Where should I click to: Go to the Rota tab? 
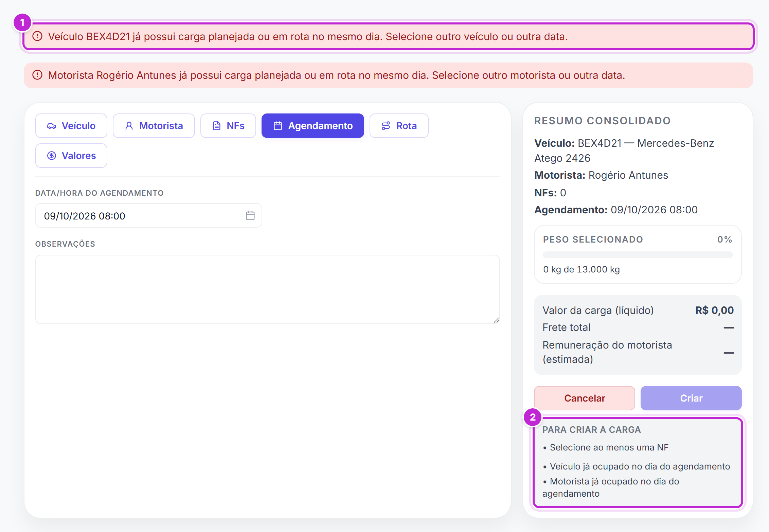click(x=399, y=126)
